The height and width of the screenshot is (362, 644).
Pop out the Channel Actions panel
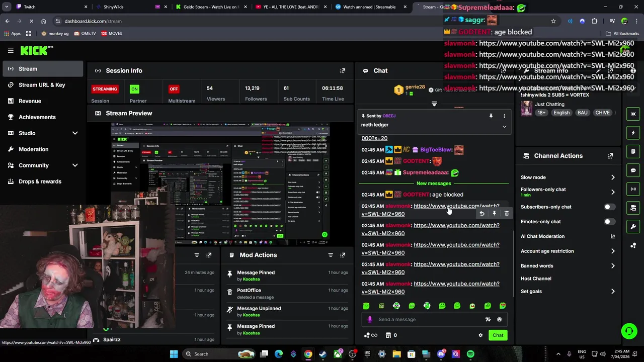[610, 156]
